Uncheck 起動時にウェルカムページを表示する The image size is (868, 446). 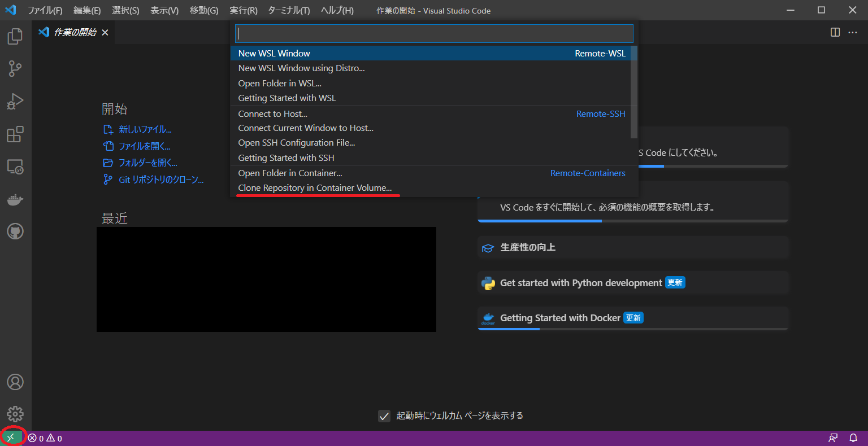(384, 416)
